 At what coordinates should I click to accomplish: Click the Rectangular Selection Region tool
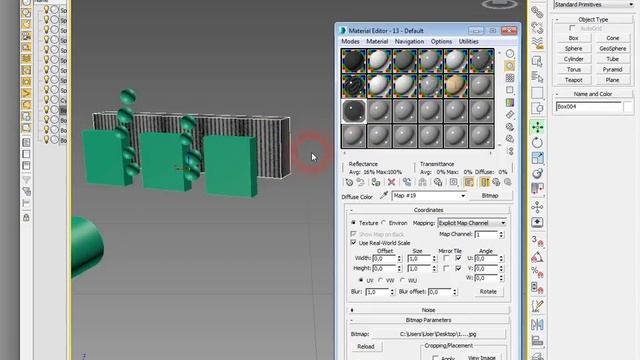(538, 93)
